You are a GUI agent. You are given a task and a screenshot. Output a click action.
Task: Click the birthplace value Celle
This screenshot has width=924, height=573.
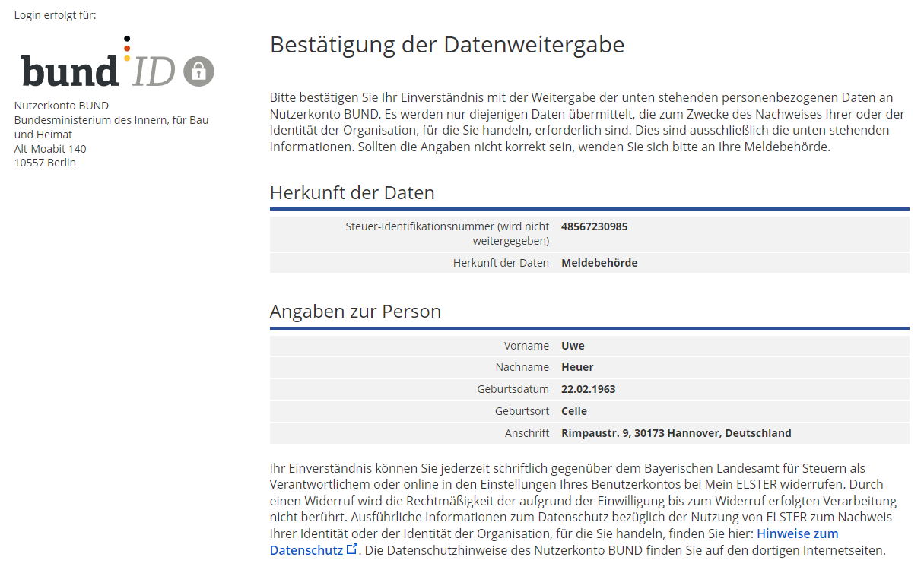pos(573,411)
